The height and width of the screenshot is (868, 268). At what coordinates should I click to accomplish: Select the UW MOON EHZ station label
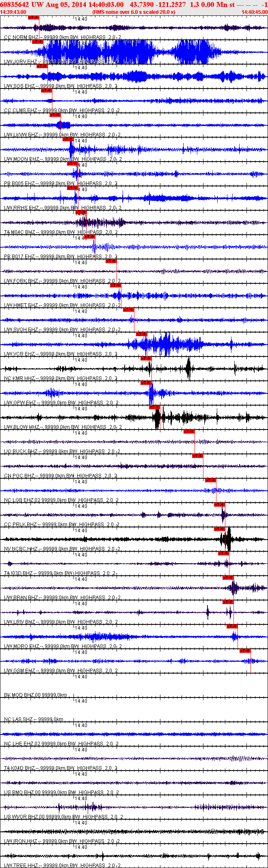22,159
